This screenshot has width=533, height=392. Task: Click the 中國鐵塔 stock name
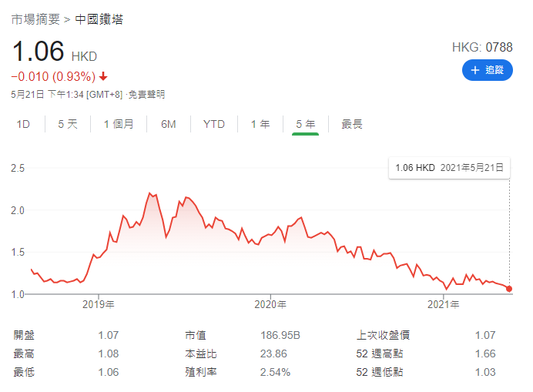(x=99, y=19)
